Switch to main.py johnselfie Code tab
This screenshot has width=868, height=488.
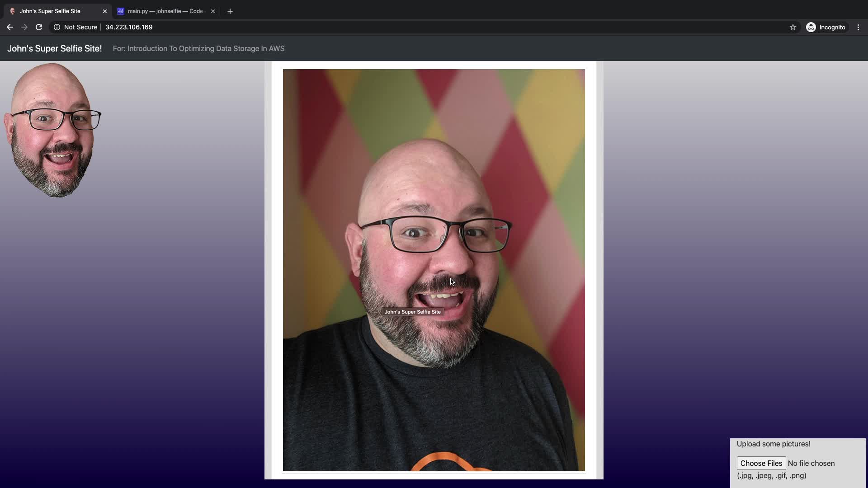click(165, 11)
